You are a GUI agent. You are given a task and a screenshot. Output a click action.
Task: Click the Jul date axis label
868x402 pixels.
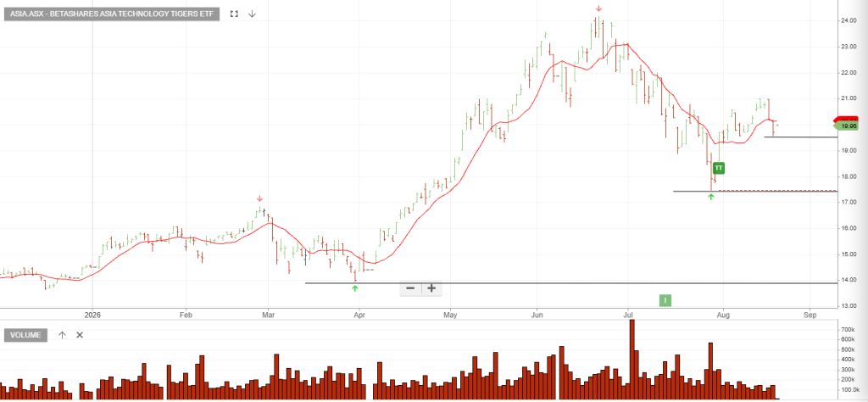click(x=628, y=314)
